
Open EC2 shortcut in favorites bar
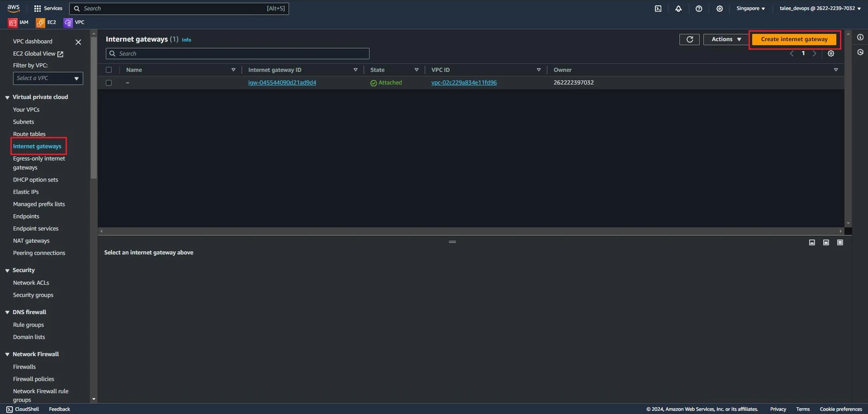46,22
